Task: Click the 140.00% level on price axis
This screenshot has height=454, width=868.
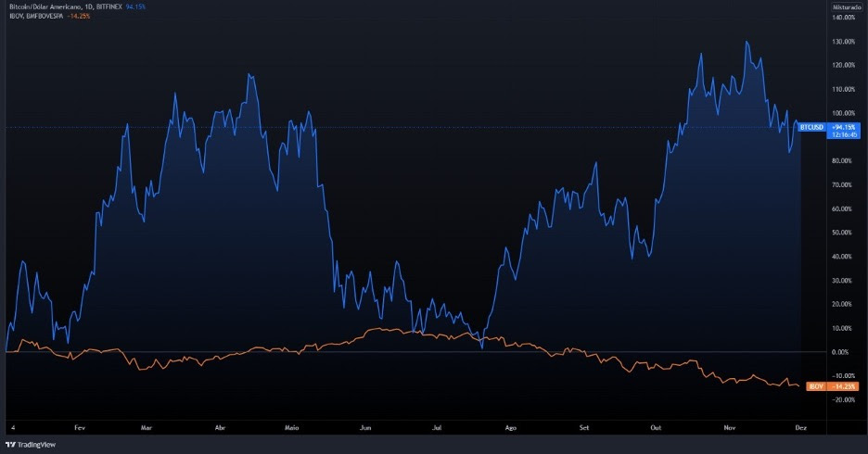Action: click(x=844, y=18)
